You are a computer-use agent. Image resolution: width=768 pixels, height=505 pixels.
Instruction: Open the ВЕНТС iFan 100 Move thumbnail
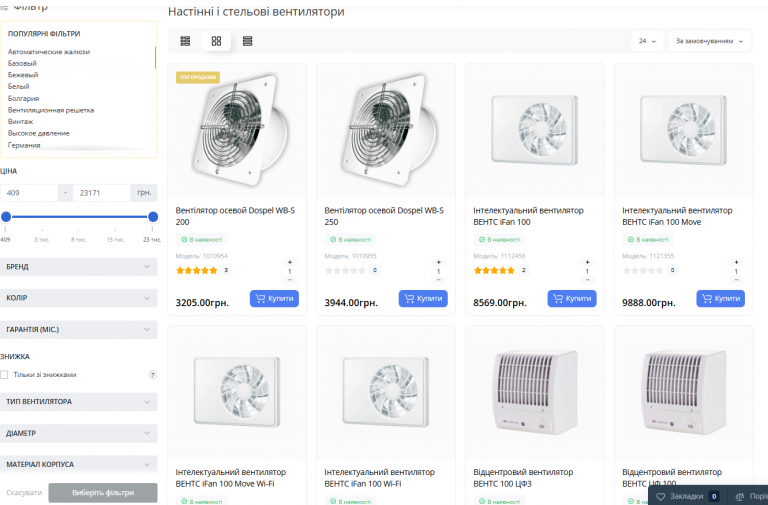point(684,130)
